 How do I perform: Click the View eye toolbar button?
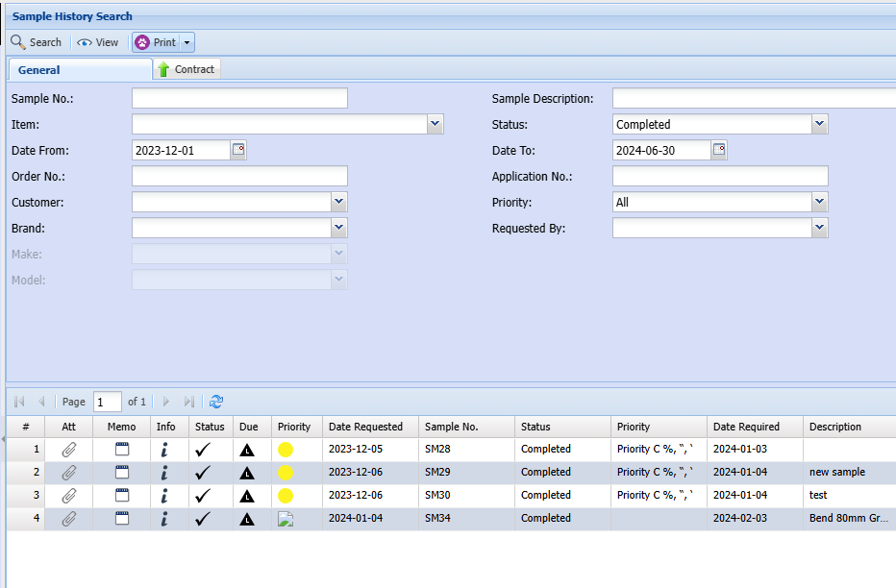(x=98, y=42)
